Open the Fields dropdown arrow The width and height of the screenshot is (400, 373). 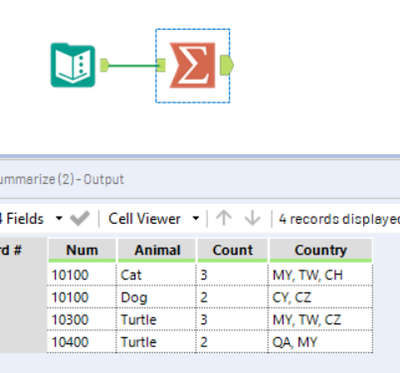point(59,219)
